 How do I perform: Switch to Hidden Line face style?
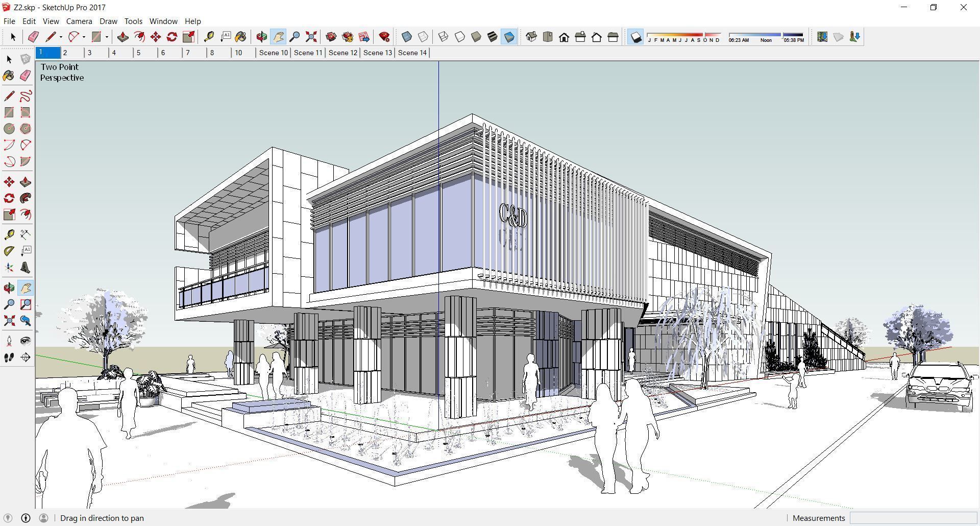[460, 37]
